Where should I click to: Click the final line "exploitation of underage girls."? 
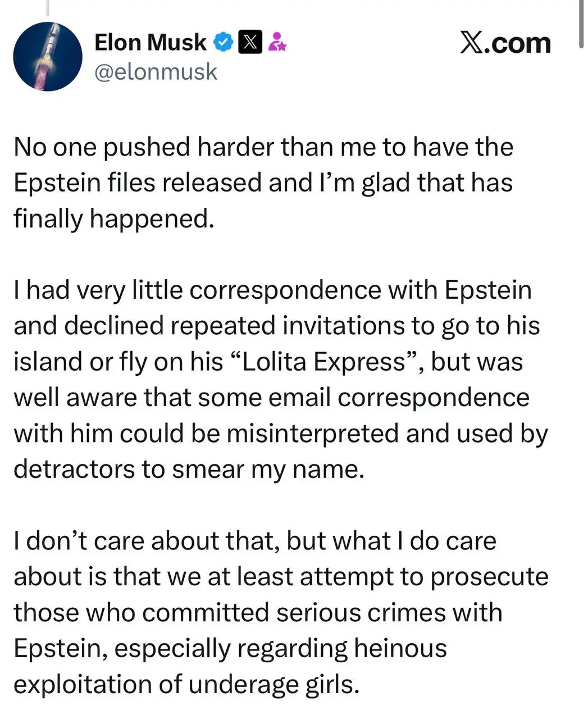tap(186, 684)
